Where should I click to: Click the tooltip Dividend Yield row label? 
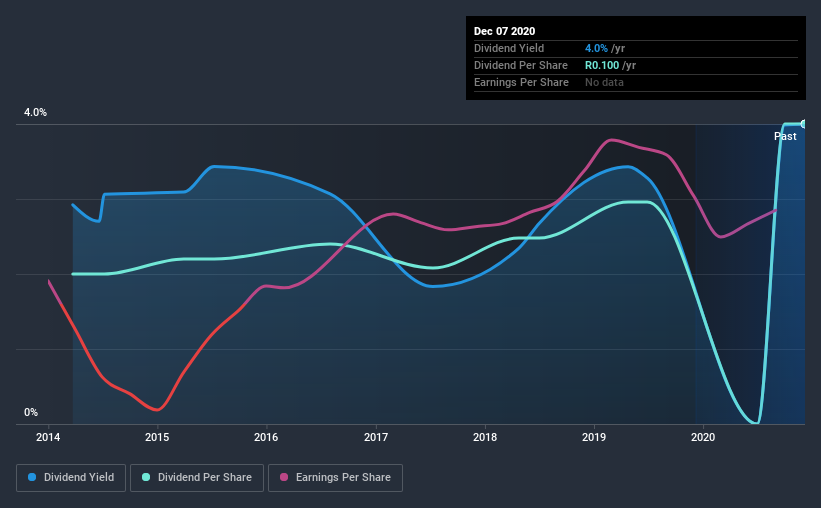tap(509, 48)
